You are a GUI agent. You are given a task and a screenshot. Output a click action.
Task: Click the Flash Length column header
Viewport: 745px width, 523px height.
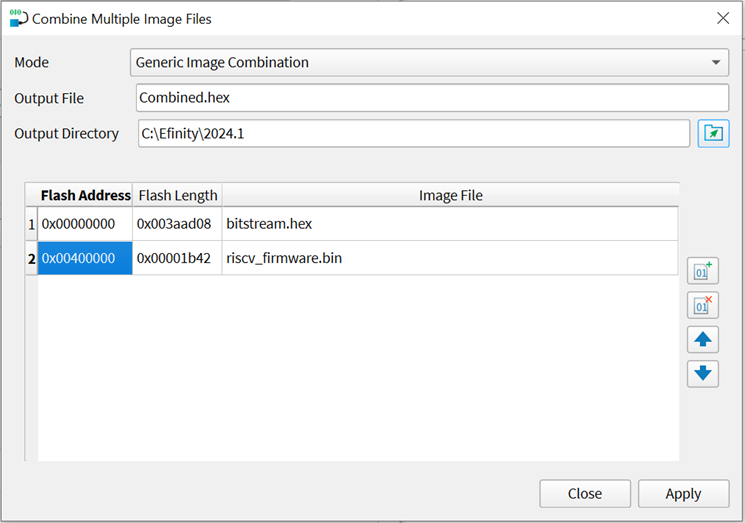click(177, 195)
